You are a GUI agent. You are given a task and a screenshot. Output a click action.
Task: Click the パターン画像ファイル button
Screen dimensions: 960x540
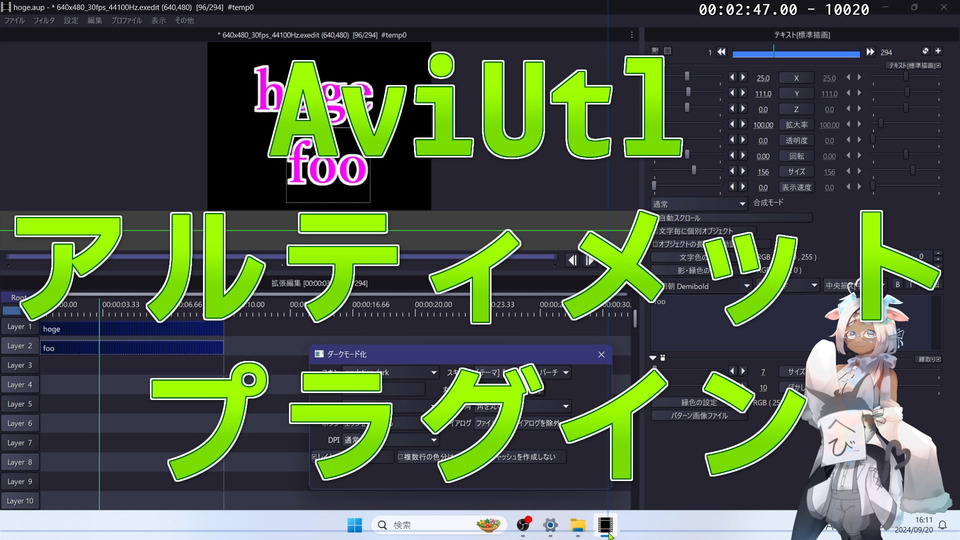[699, 415]
